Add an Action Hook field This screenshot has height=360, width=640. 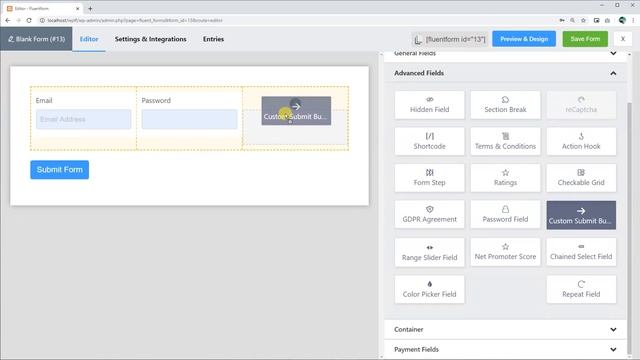tap(581, 141)
